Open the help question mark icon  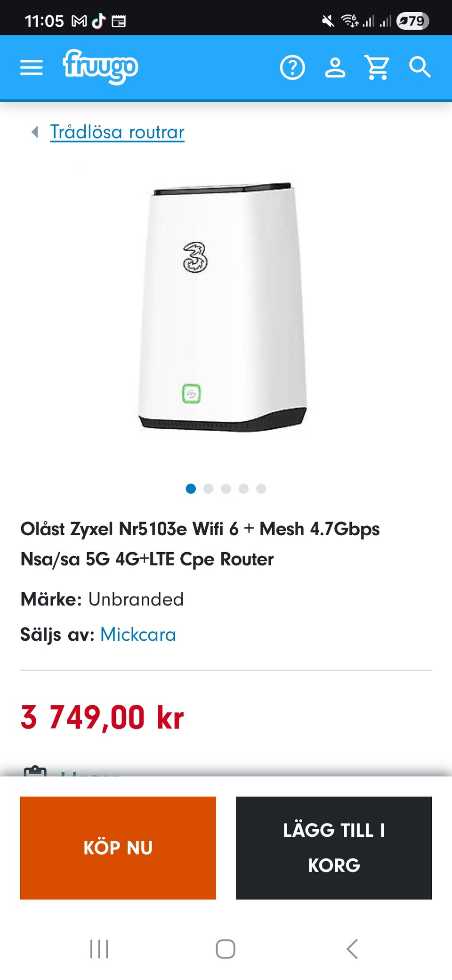click(x=292, y=67)
